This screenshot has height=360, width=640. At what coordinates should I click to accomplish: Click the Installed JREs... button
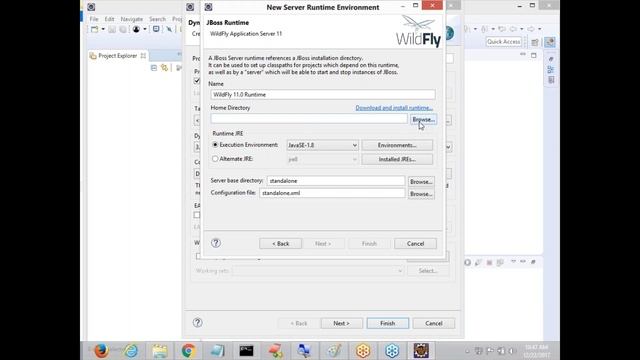[397, 159]
